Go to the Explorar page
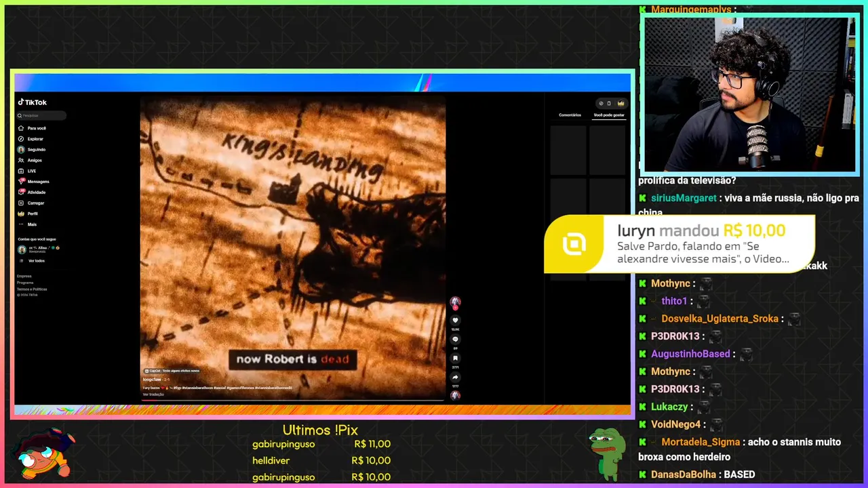Screen dimensions: 868x488 [x=31, y=139]
